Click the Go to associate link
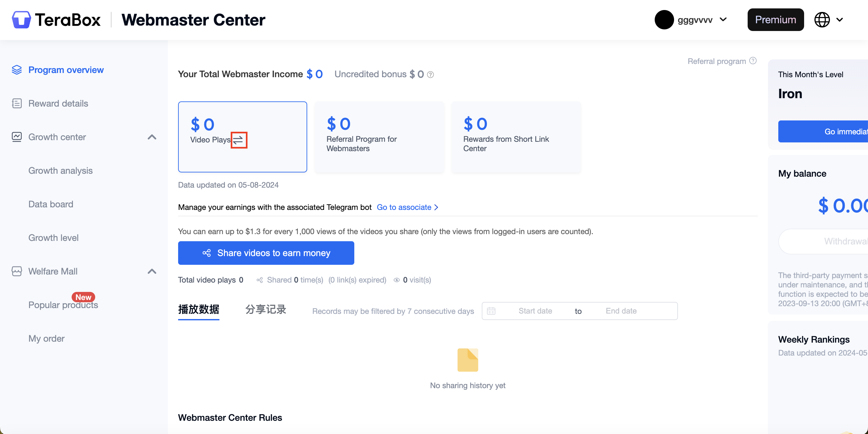The width and height of the screenshot is (868, 434). pyautogui.click(x=408, y=207)
